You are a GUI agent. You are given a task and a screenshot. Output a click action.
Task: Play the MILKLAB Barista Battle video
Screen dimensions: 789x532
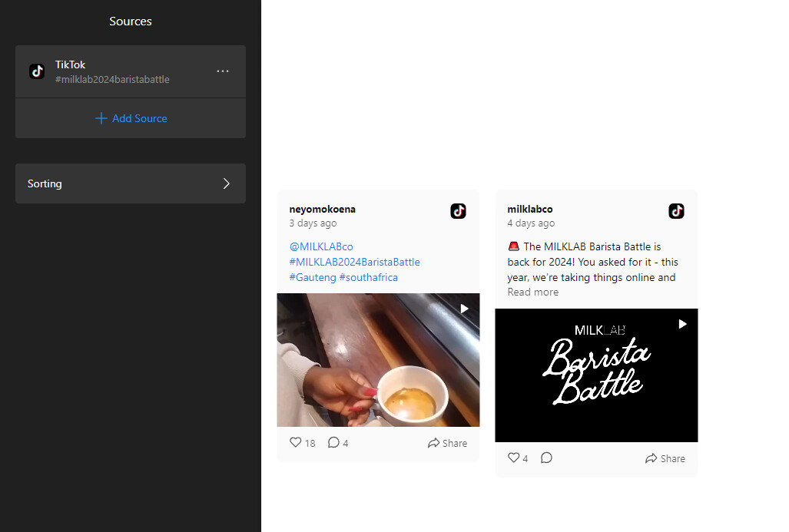pyautogui.click(x=596, y=375)
